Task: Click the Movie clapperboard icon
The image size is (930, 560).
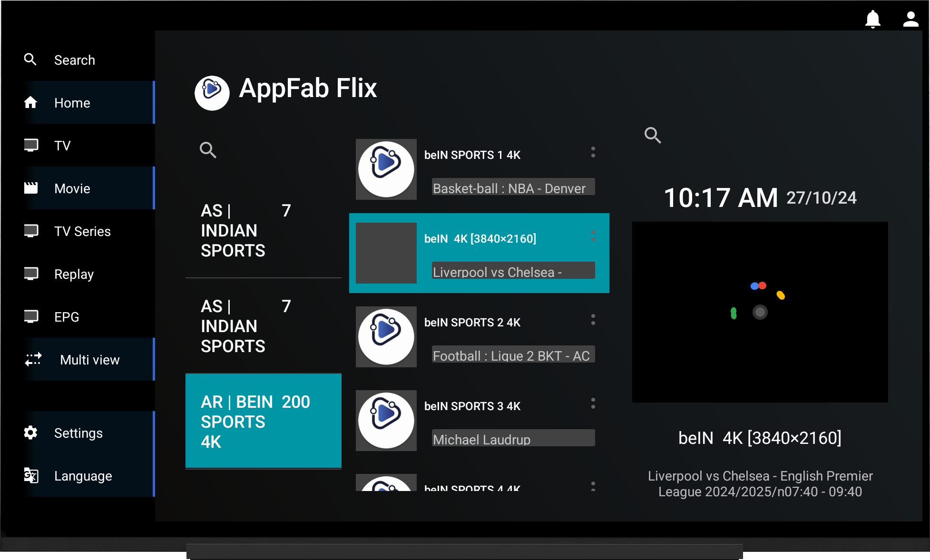Action: coord(31,188)
